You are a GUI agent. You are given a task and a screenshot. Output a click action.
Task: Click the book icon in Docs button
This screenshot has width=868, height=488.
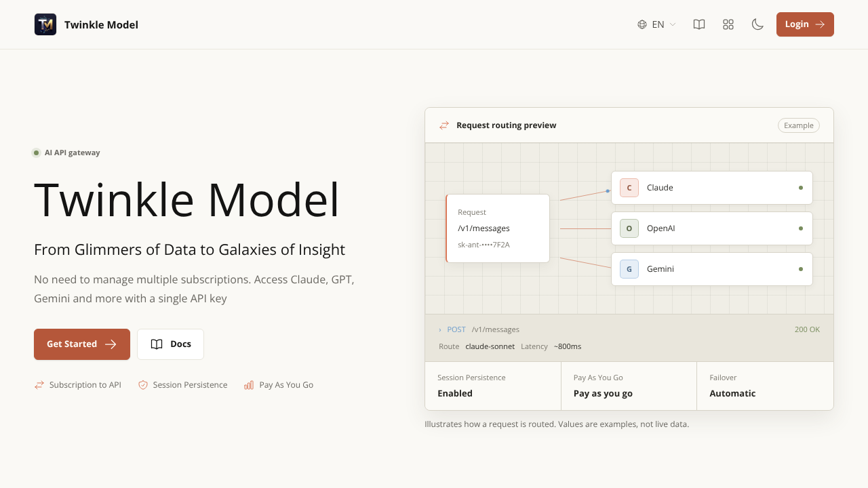click(157, 344)
